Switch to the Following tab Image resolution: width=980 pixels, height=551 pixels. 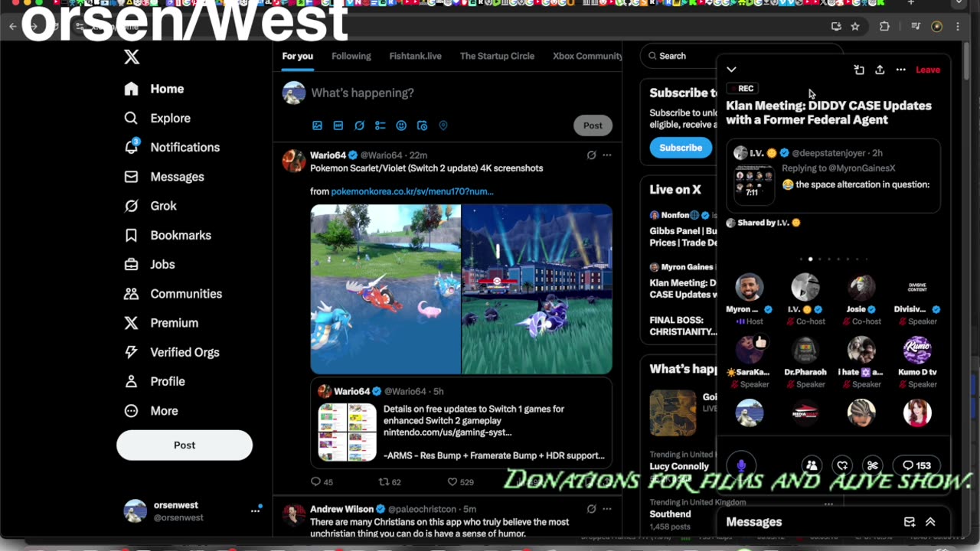pos(351,56)
